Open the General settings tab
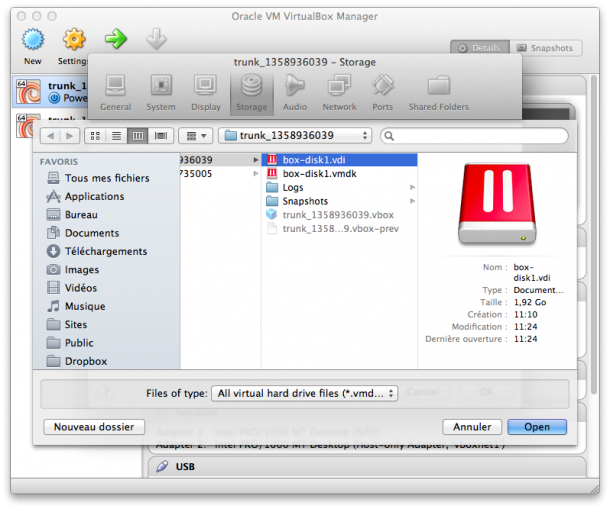Viewport: 610px width, 509px height. (116, 93)
